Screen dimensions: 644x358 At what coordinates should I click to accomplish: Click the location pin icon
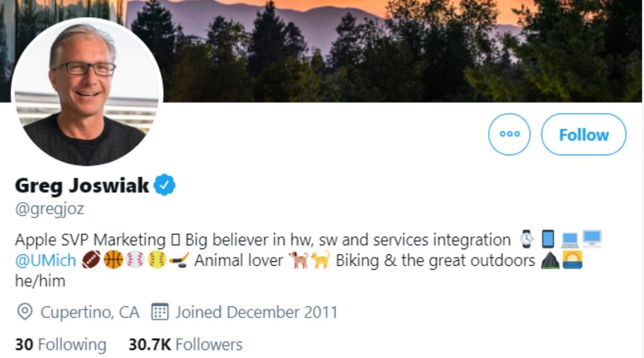point(24,312)
